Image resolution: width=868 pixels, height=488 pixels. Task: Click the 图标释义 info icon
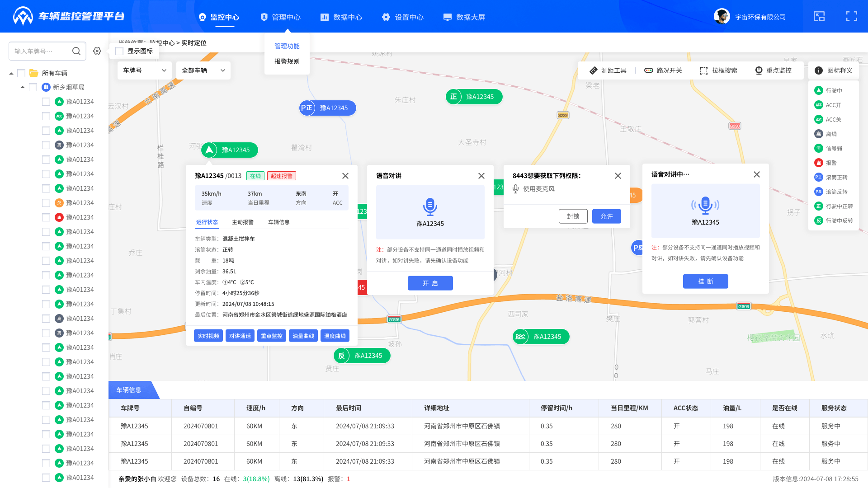click(819, 70)
